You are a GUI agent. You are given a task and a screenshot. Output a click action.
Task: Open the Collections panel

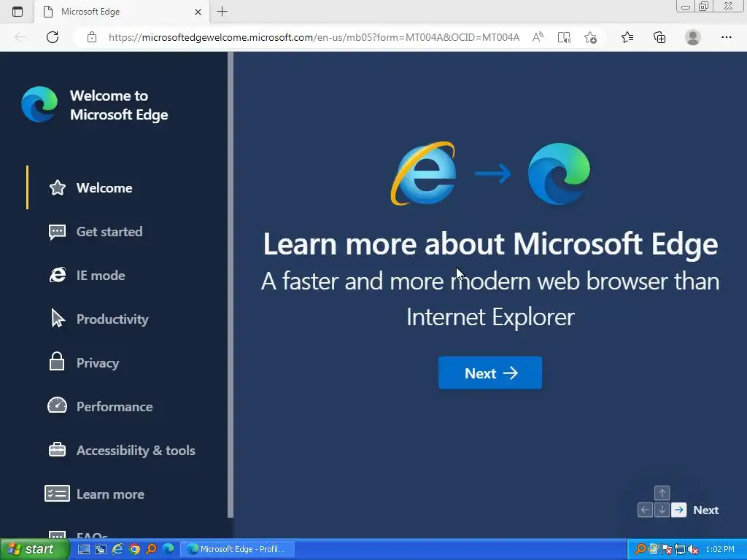coord(659,37)
